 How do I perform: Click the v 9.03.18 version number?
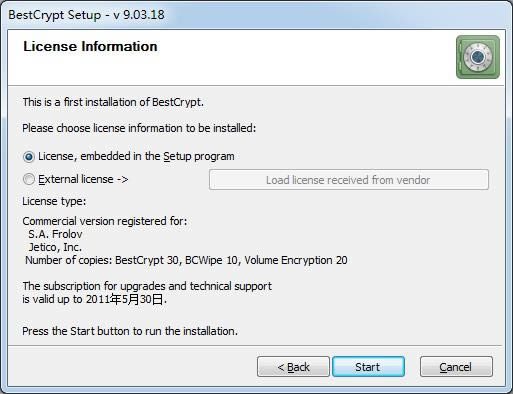(139, 15)
